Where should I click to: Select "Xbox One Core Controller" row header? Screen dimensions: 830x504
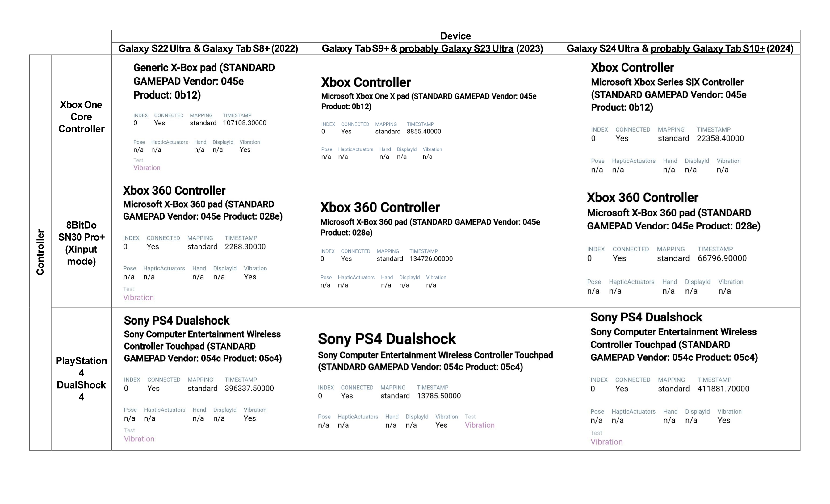pos(81,116)
